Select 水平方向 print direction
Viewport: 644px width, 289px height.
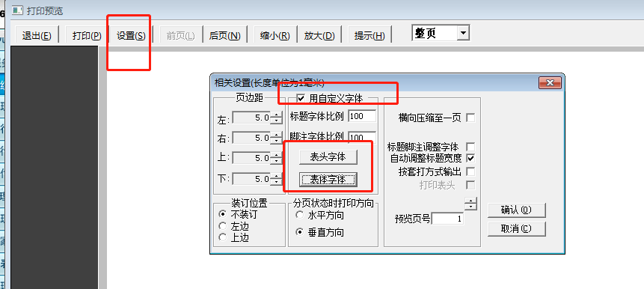[x=300, y=215]
